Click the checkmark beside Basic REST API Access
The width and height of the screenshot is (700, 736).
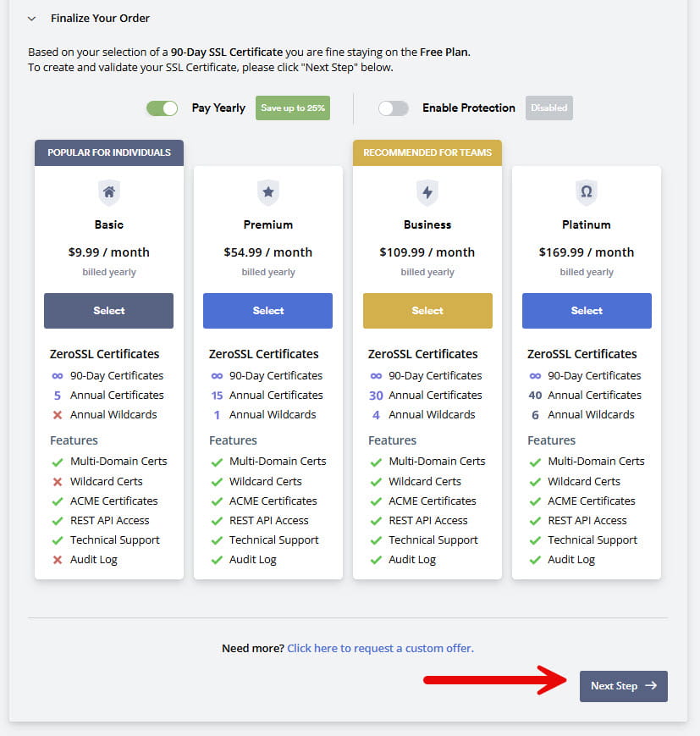(58, 521)
